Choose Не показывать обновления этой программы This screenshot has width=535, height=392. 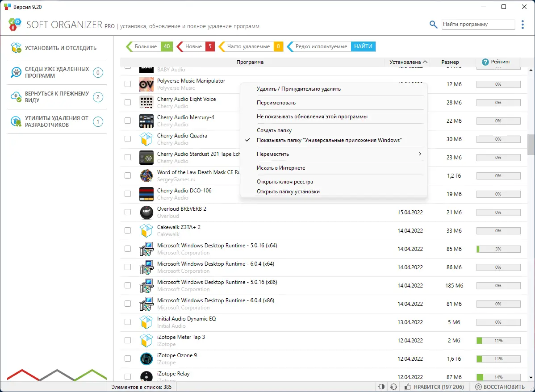click(334, 117)
